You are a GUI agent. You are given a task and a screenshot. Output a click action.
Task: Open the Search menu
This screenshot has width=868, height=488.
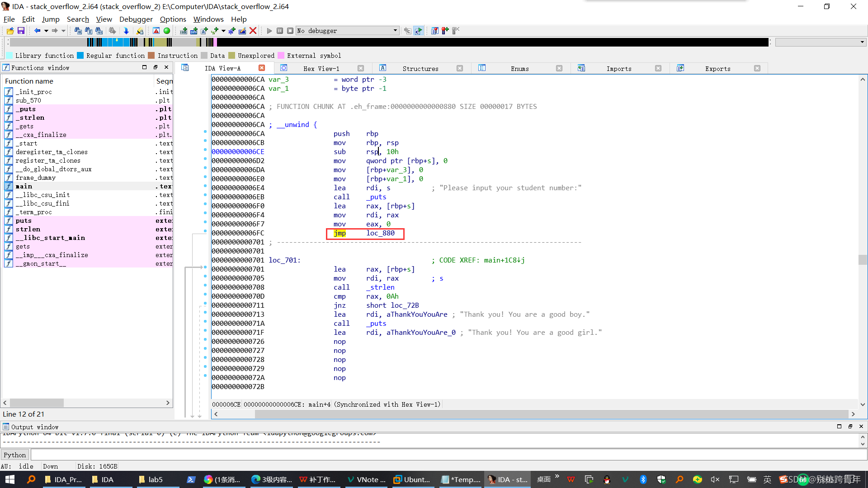pyautogui.click(x=78, y=19)
